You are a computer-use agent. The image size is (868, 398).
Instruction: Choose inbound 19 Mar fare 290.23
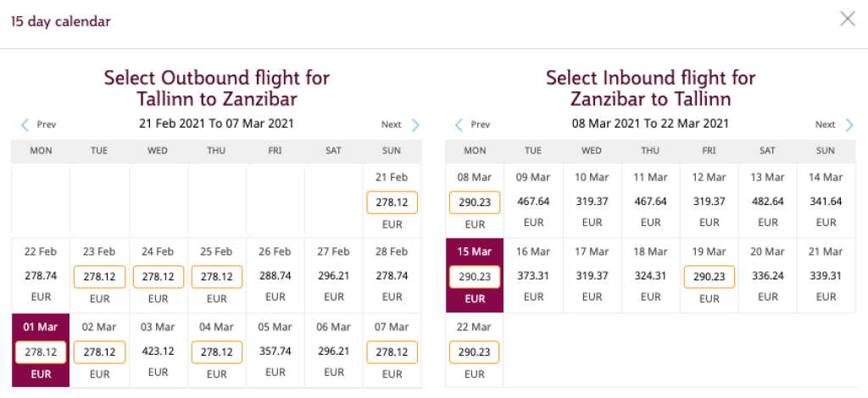pyautogui.click(x=709, y=277)
